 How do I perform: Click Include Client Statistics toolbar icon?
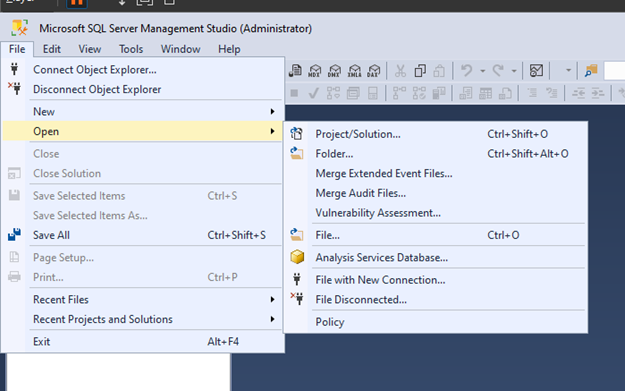coord(439,93)
